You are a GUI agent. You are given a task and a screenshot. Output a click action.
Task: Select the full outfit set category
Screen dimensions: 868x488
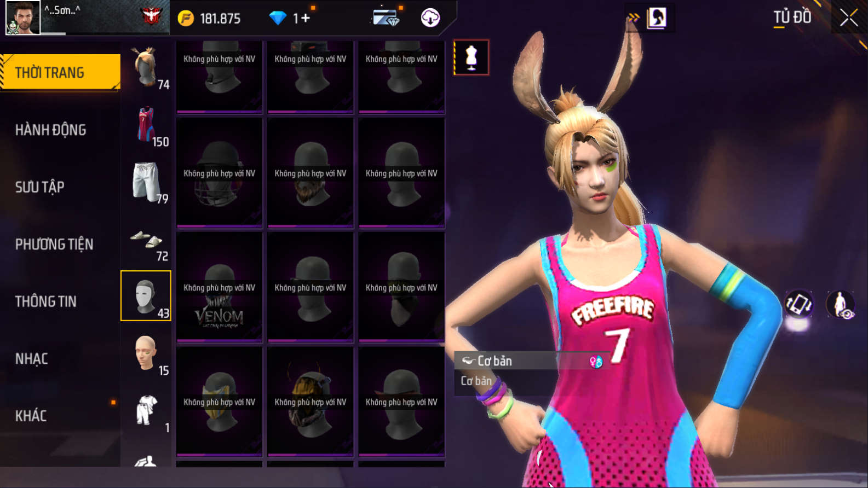click(x=146, y=411)
